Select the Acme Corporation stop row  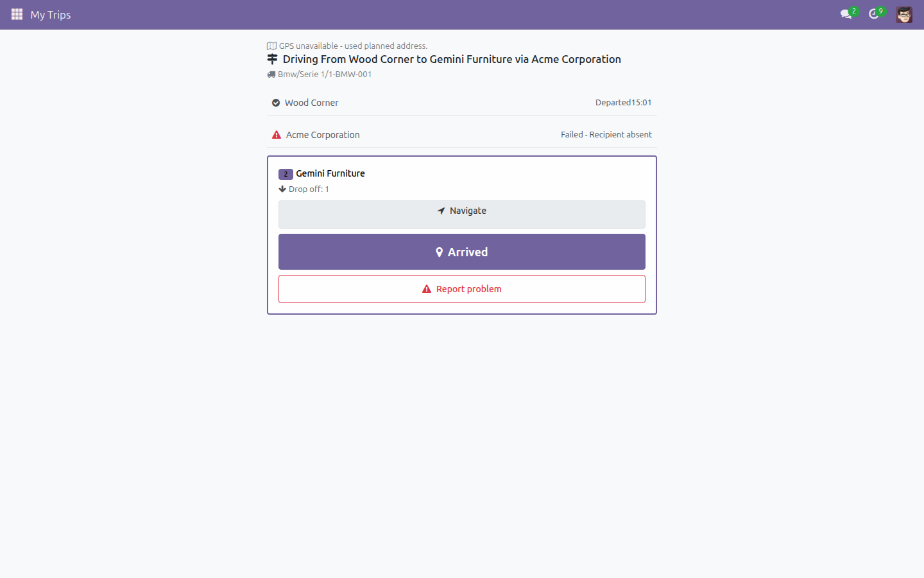click(x=462, y=135)
